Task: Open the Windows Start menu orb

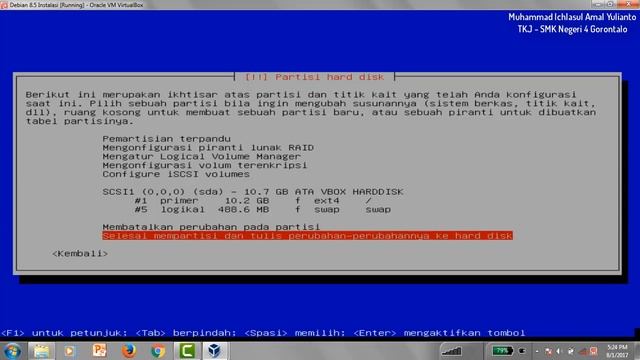Action: 13,351
